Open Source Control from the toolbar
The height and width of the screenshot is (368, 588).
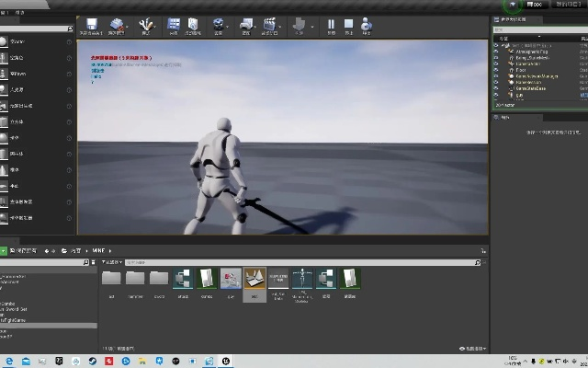click(118, 26)
